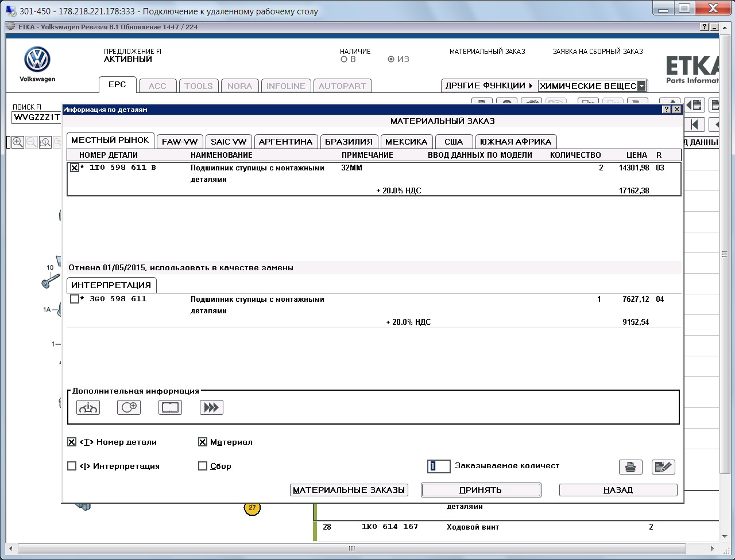Click the part number 1T0 598 611 B
Viewport: 735px width, 560px height.
123,168
